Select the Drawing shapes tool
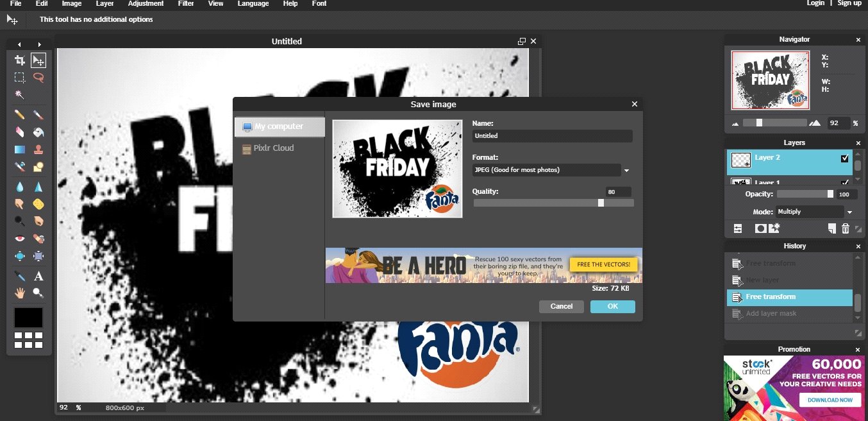Image resolution: width=868 pixels, height=421 pixels. [38, 167]
